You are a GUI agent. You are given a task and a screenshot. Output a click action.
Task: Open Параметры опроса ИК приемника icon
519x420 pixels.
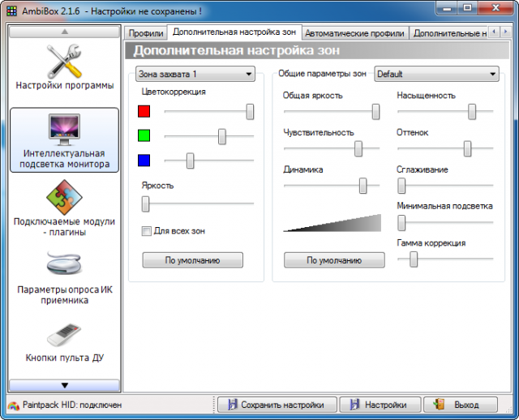(x=64, y=264)
